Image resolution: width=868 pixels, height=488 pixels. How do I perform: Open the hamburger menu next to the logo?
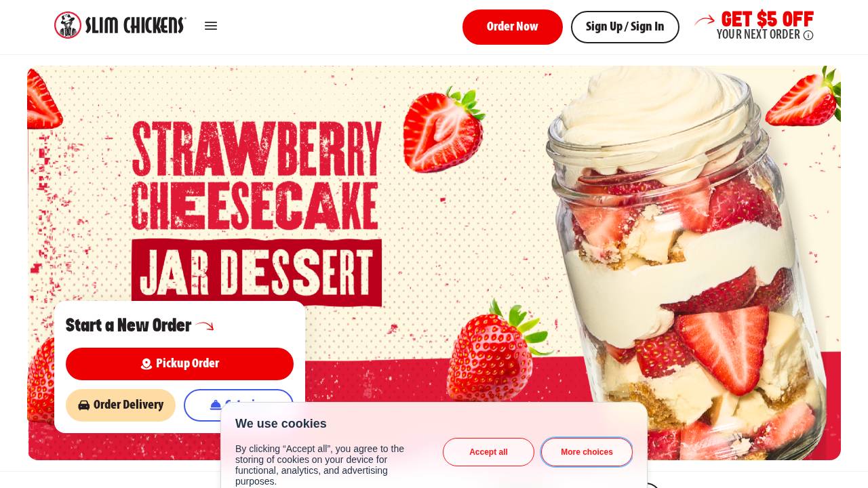[x=211, y=26]
